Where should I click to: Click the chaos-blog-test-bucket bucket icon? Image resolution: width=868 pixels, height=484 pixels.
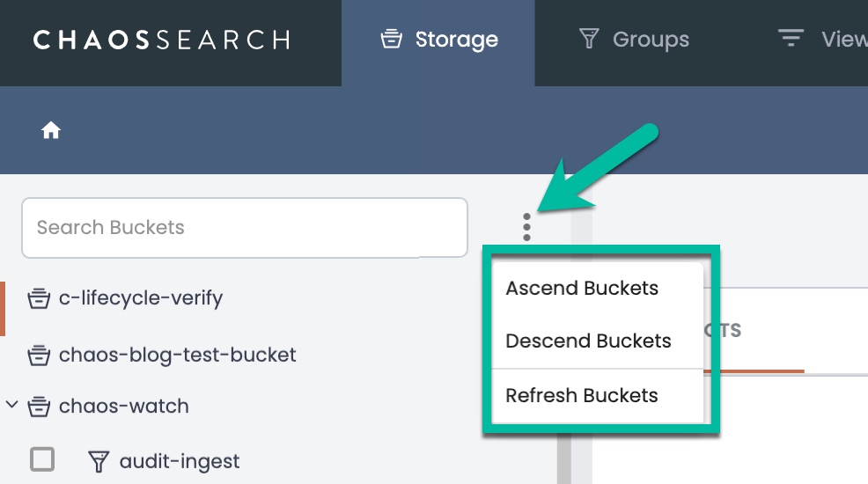pyautogui.click(x=38, y=356)
